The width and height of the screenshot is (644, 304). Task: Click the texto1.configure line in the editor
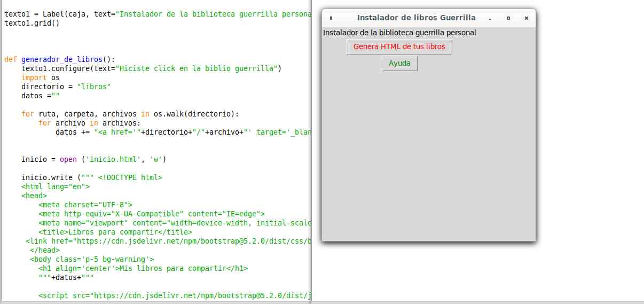point(151,68)
